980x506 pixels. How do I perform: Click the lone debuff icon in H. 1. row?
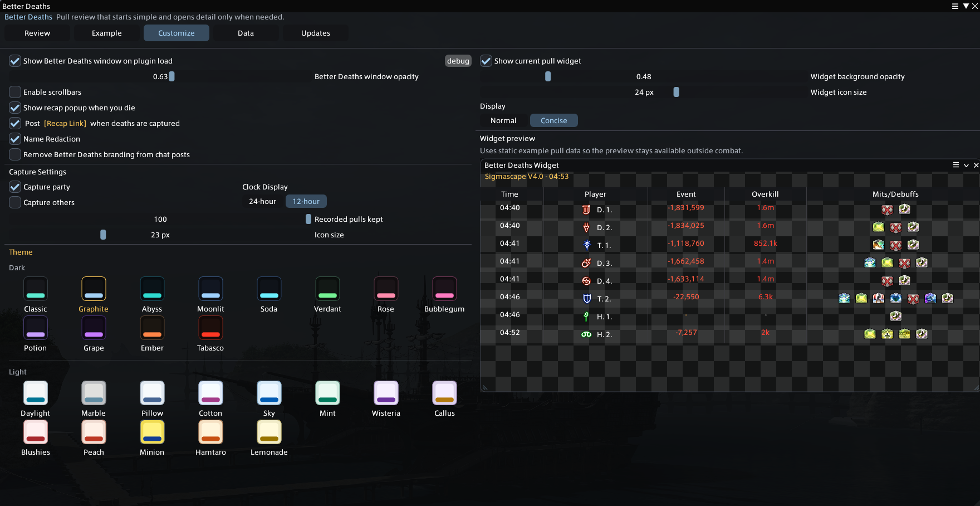(x=896, y=316)
